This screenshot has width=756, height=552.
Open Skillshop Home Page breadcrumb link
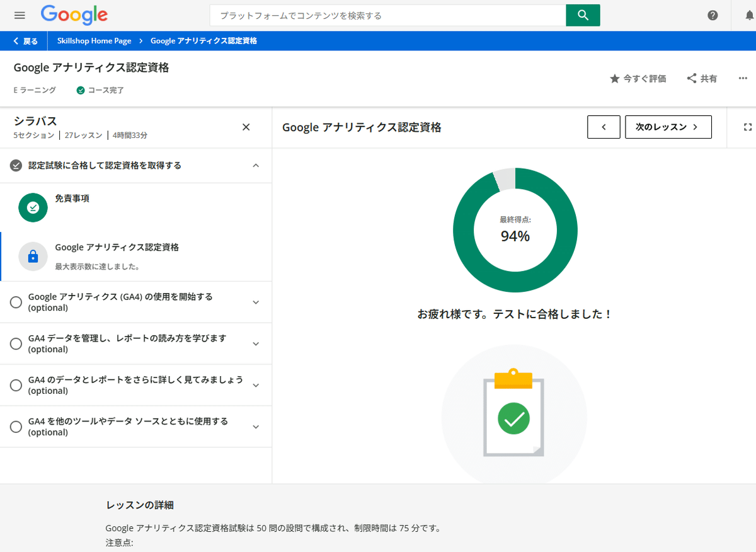point(93,40)
